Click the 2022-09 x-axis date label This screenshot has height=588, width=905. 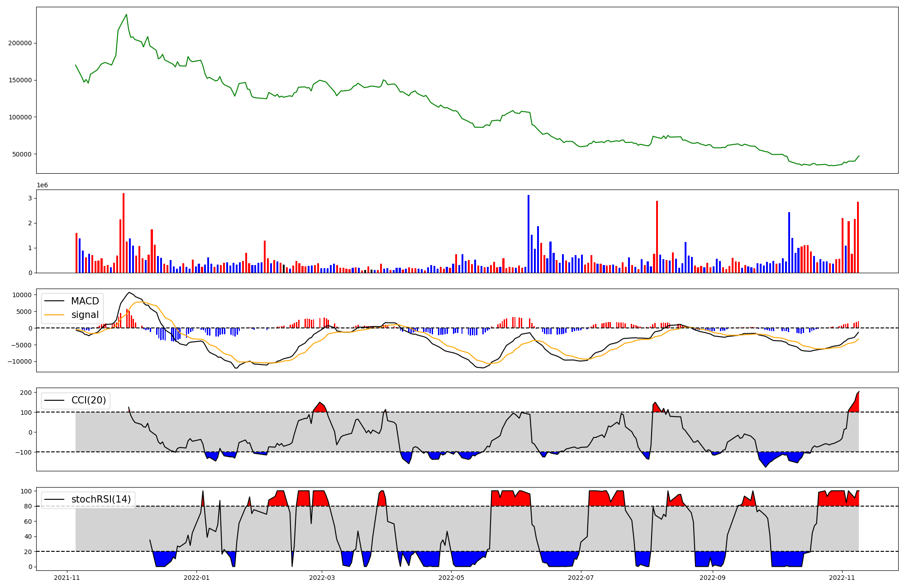pyautogui.click(x=713, y=578)
